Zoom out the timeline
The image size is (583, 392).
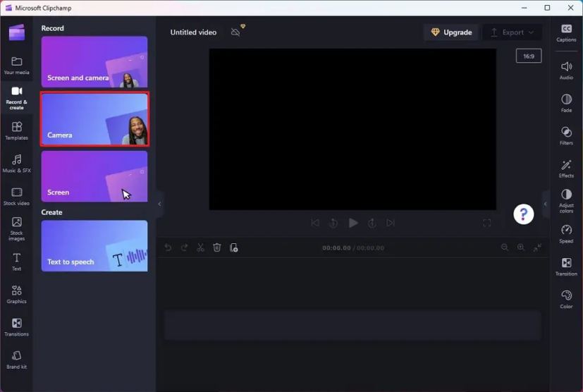click(505, 247)
